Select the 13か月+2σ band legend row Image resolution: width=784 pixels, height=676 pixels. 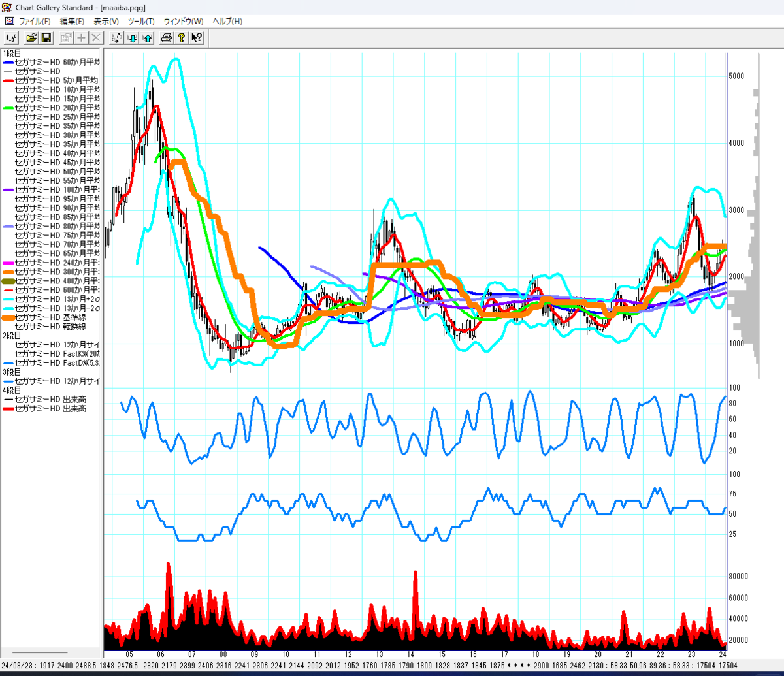pyautogui.click(x=51, y=298)
